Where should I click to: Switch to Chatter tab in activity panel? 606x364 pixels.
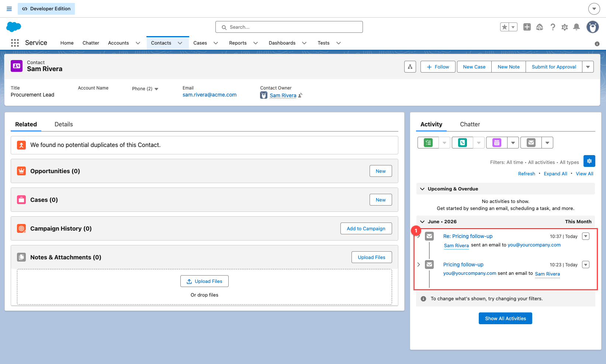pos(470,125)
